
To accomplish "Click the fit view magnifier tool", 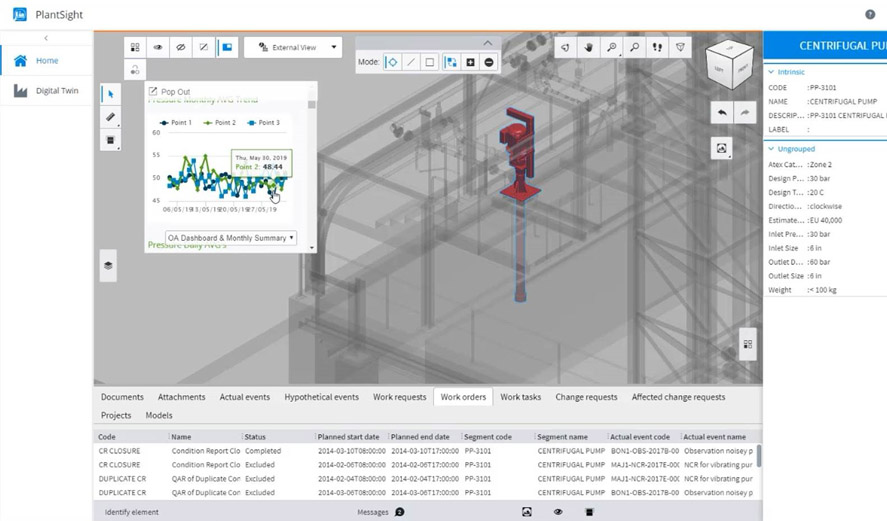I will point(612,48).
